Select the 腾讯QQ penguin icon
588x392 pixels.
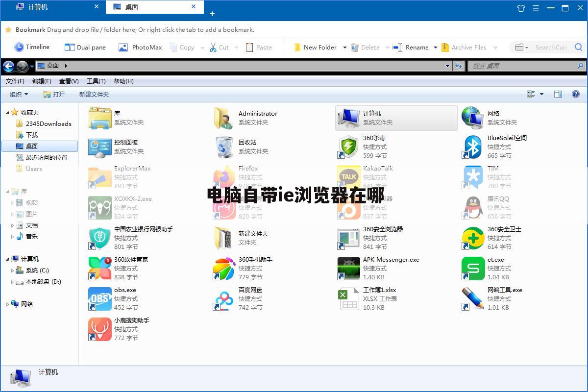pyautogui.click(x=473, y=208)
